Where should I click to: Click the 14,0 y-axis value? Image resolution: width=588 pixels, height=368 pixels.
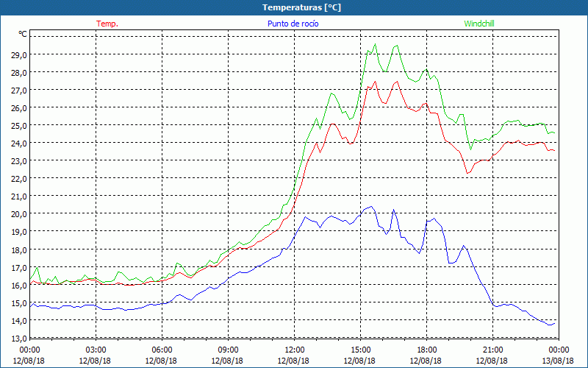tap(19, 320)
